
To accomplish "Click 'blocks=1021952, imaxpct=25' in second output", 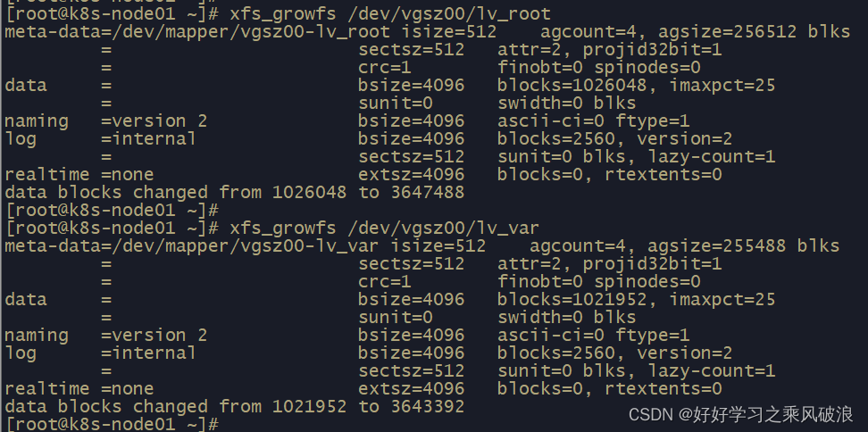I will point(636,299).
